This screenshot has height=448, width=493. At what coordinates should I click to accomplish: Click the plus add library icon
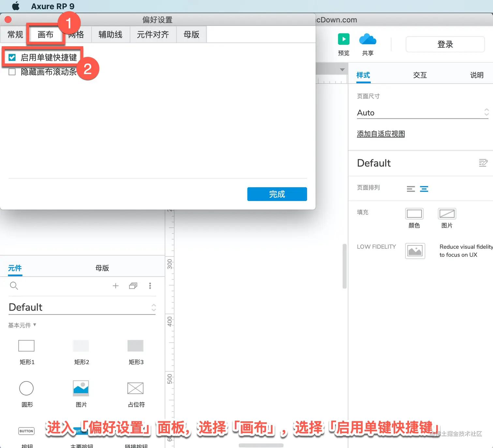click(115, 286)
